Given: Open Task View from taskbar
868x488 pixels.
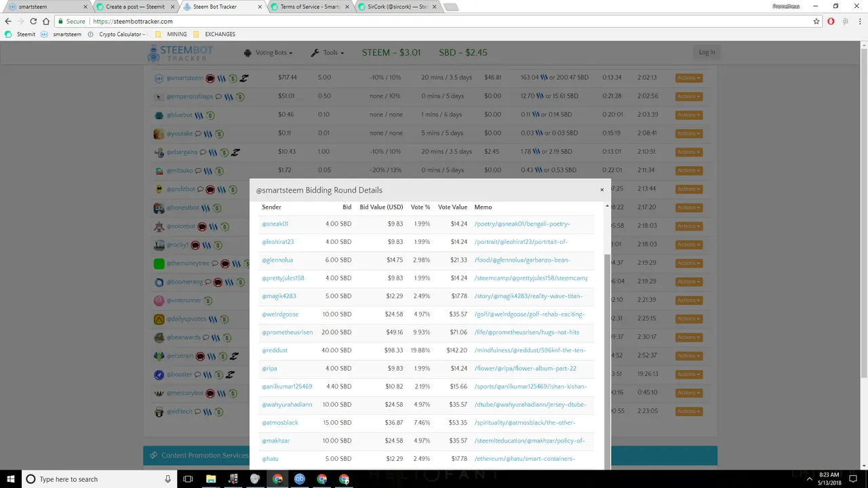Looking at the screenshot, I should click(188, 479).
